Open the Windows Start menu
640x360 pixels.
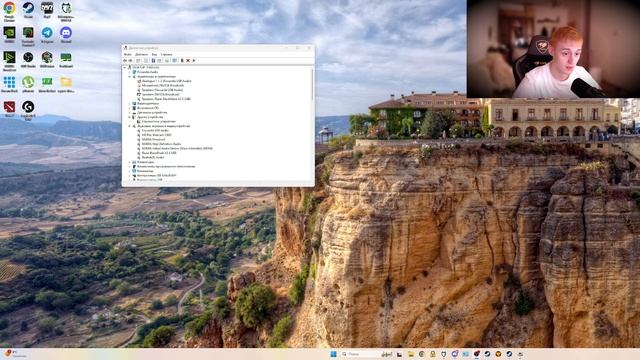(x=333, y=354)
